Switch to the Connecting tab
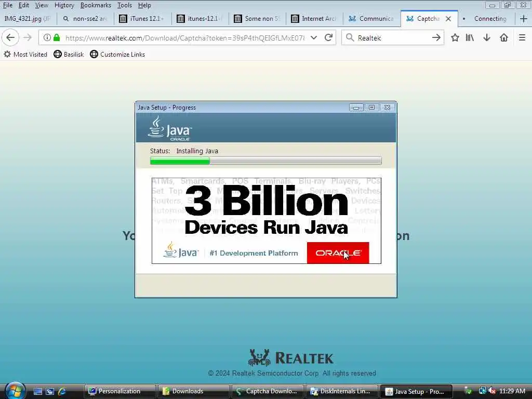This screenshot has width=532, height=399. click(486, 19)
